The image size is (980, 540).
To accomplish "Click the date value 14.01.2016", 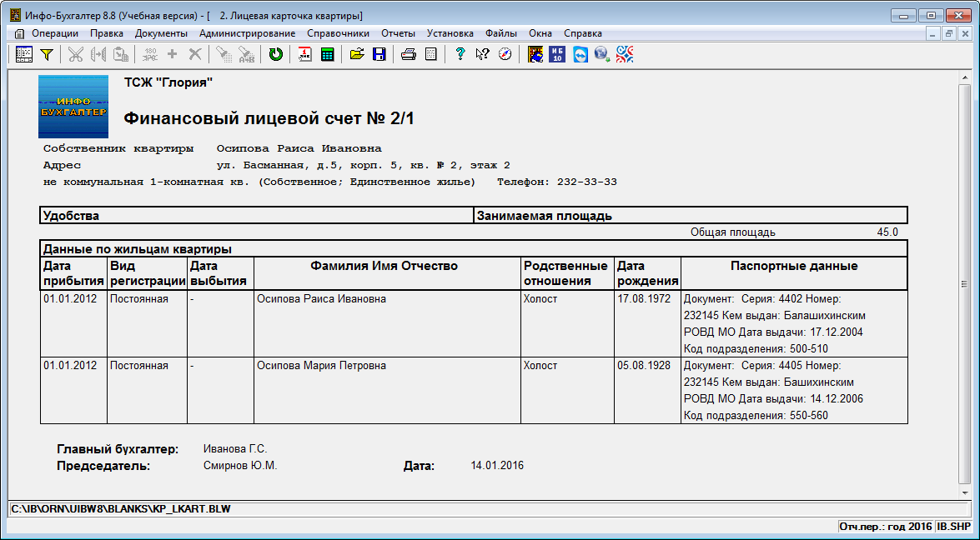I will tap(497, 466).
